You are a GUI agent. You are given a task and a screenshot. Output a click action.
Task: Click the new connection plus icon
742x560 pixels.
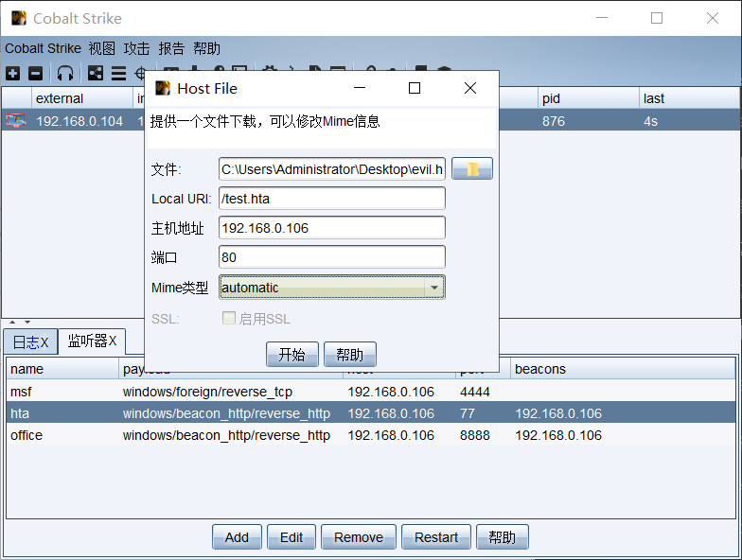pyautogui.click(x=12, y=73)
